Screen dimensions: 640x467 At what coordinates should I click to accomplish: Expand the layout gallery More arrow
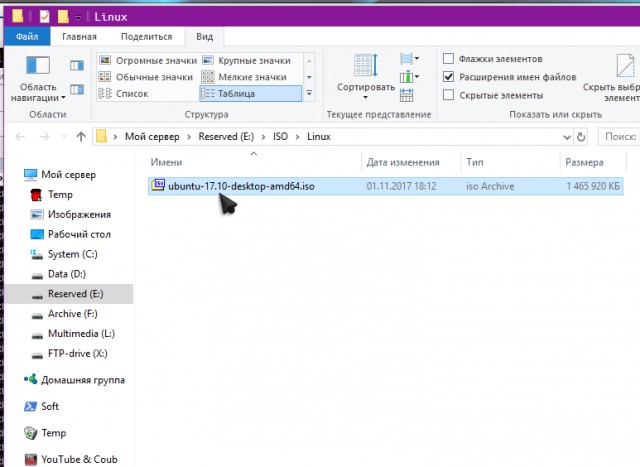(x=309, y=93)
